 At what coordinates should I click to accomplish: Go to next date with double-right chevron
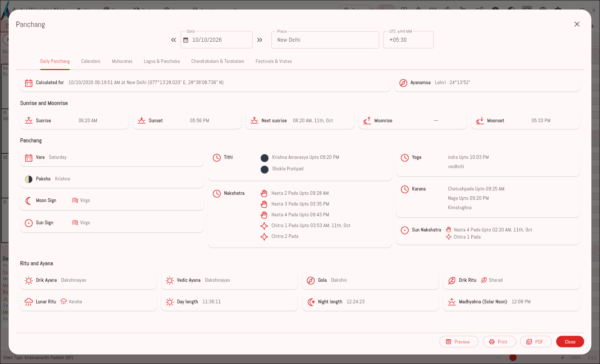(260, 40)
